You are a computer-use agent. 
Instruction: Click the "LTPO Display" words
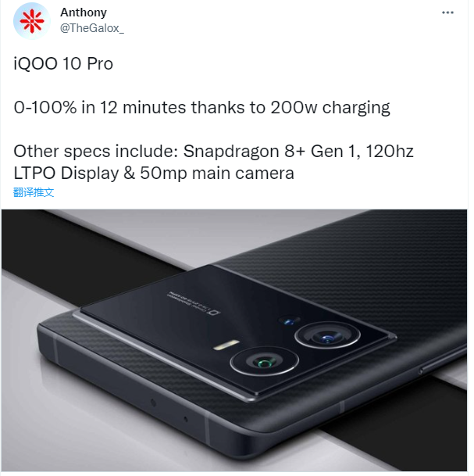coord(66,174)
